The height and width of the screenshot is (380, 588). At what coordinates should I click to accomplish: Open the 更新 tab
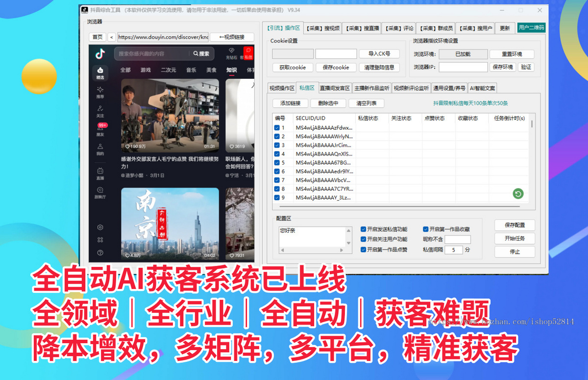[505, 28]
